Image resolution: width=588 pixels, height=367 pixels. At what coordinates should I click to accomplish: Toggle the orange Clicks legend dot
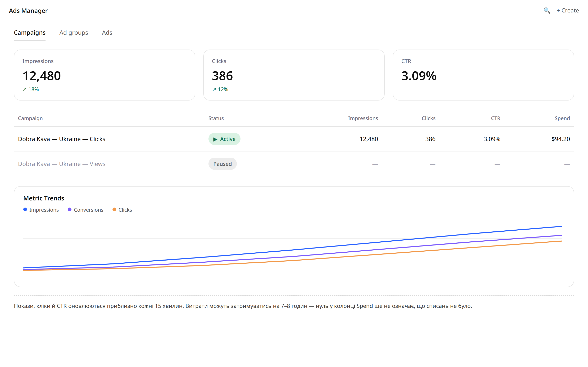114,209
